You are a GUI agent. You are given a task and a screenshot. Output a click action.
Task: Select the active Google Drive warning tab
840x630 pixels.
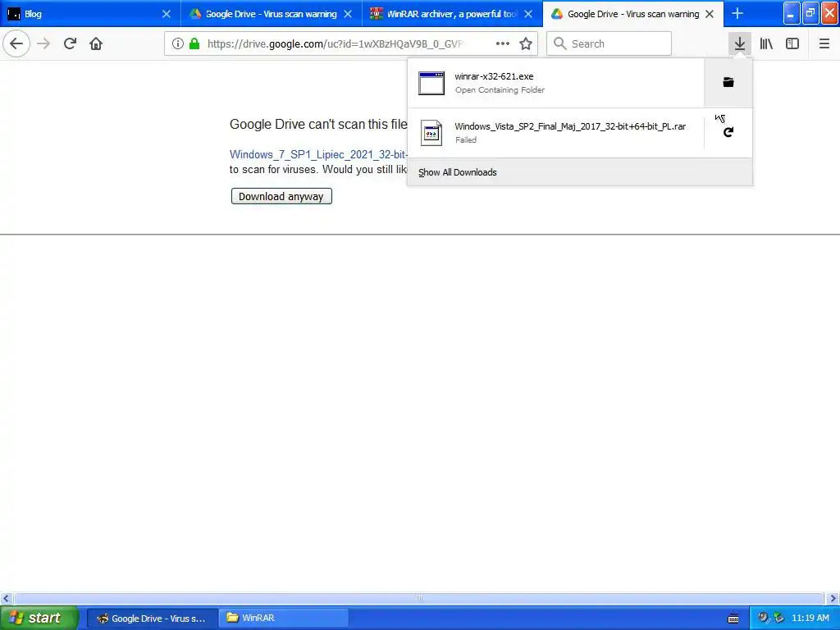point(632,14)
